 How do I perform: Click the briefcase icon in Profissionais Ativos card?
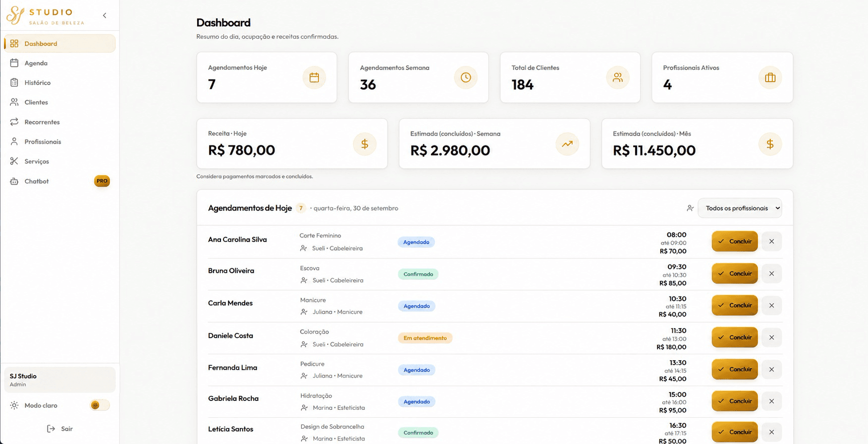point(770,78)
